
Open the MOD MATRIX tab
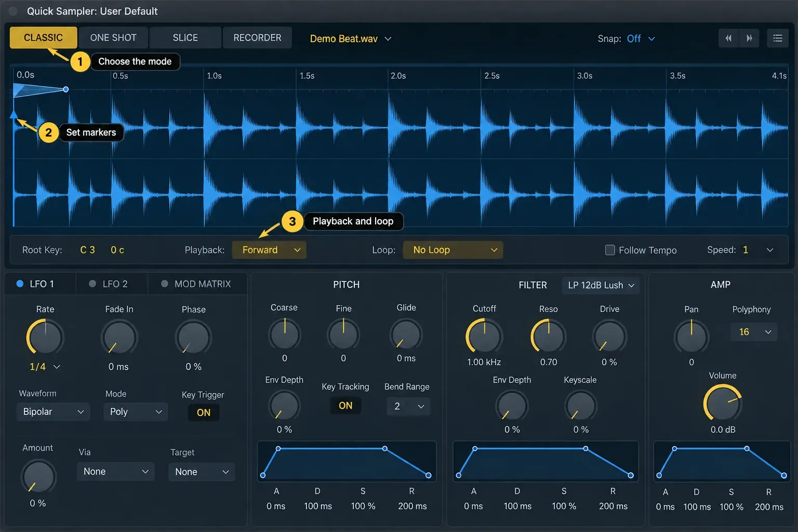[x=196, y=284]
